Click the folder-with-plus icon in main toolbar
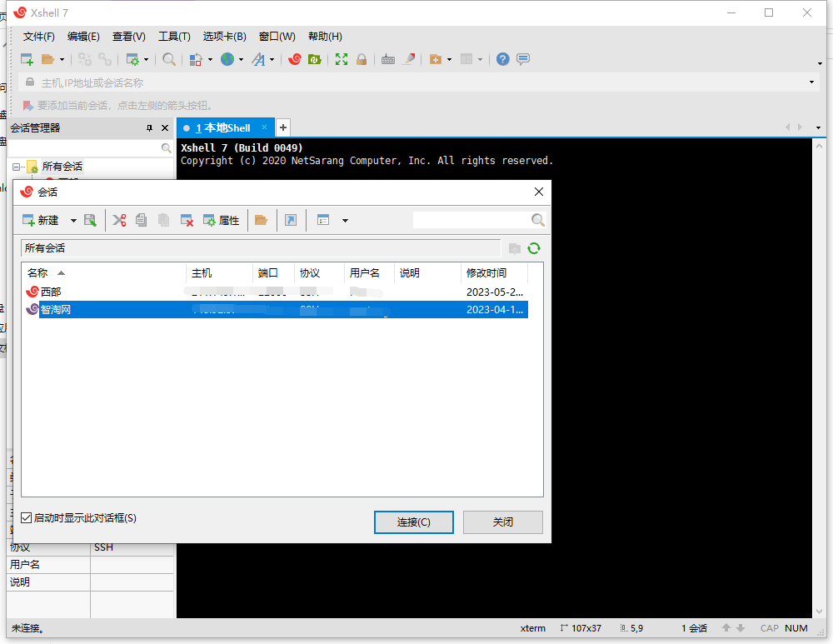833x644 pixels. (436, 59)
